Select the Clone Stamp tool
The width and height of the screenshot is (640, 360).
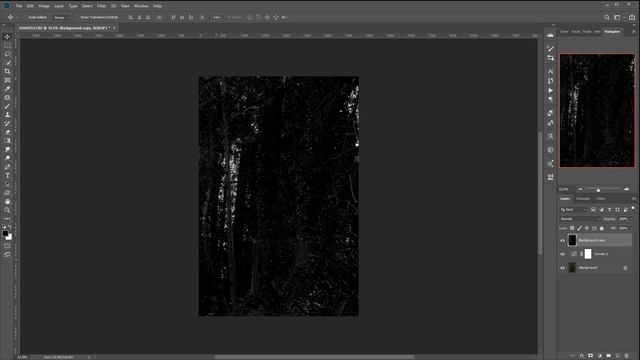(x=7, y=115)
